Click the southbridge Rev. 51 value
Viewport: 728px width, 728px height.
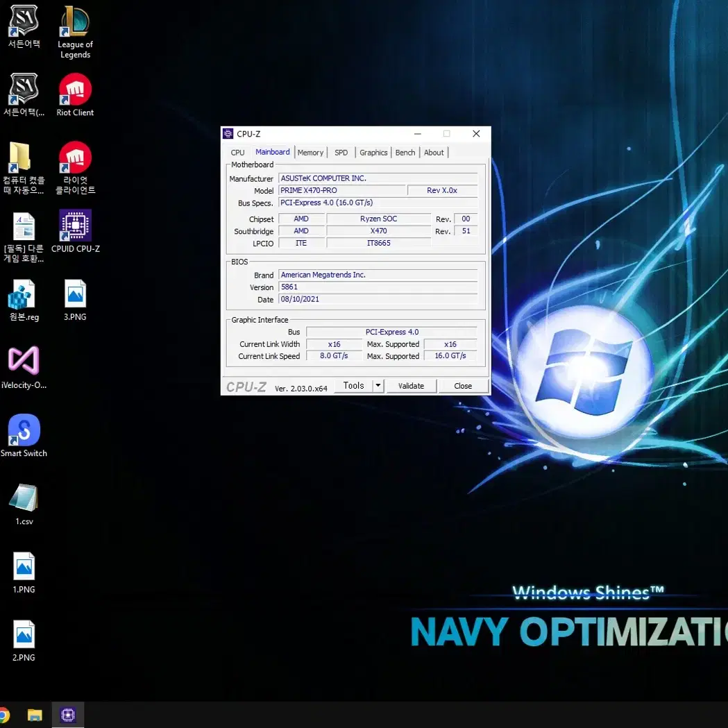coord(466,230)
